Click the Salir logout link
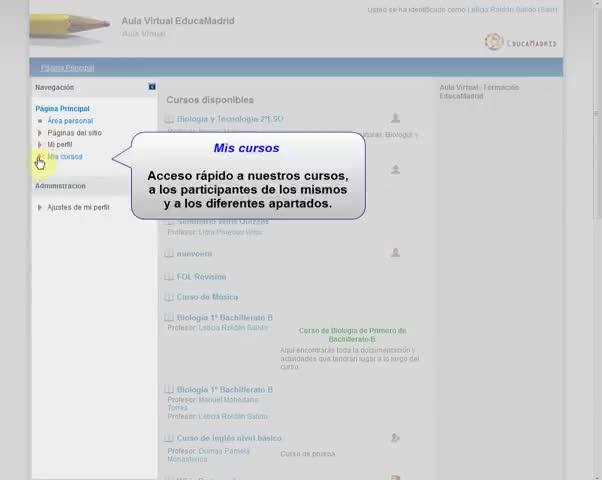Viewport: 602px width, 480px height. pyautogui.click(x=548, y=10)
